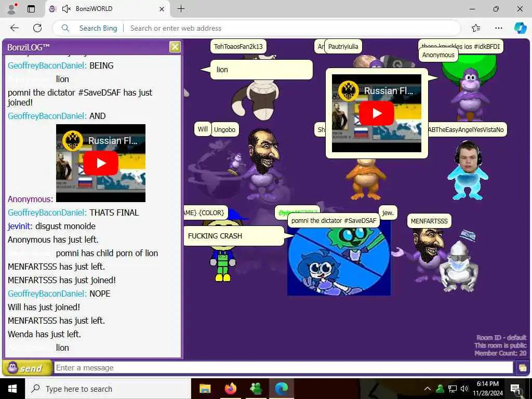
Task: Open the notification center icon
Action: click(515, 389)
